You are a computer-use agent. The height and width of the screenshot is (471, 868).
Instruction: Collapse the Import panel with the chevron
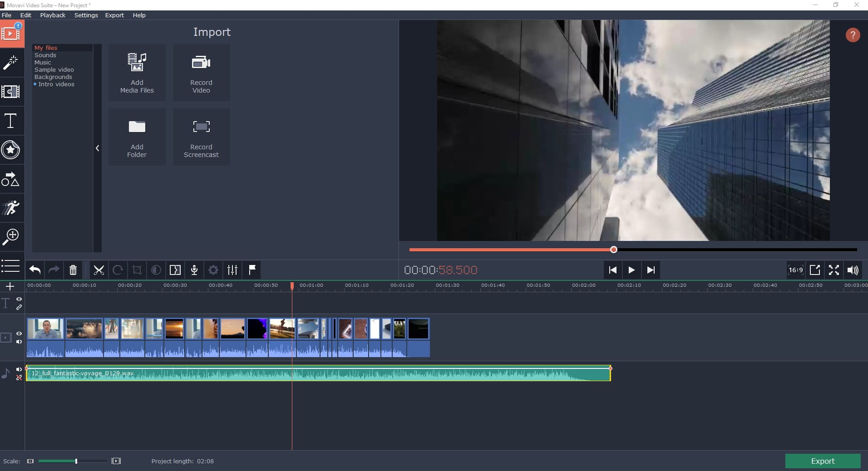(97, 148)
